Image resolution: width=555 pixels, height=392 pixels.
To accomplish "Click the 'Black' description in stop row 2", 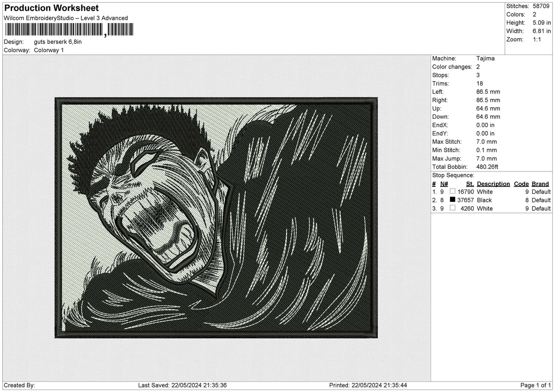I will coord(484,200).
